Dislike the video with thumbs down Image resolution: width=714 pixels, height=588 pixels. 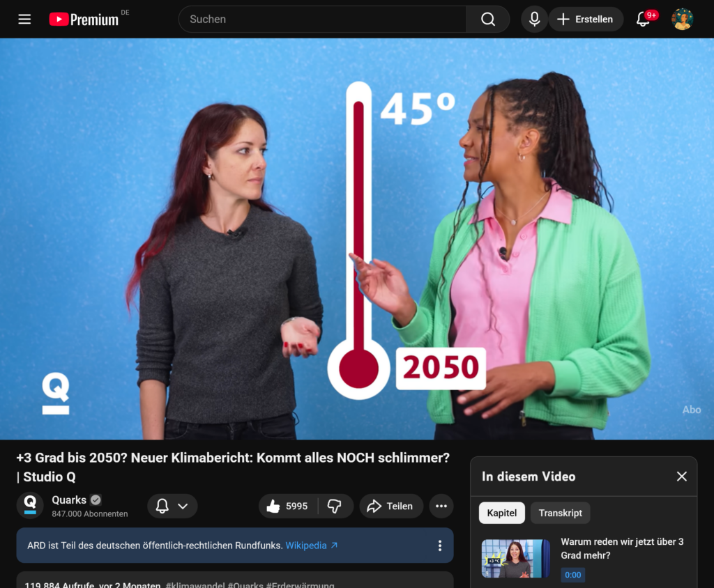pyautogui.click(x=335, y=506)
